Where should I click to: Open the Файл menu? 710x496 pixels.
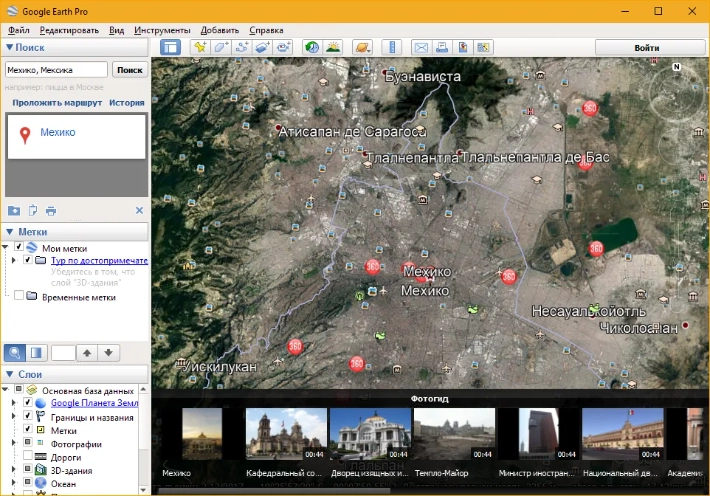19,30
